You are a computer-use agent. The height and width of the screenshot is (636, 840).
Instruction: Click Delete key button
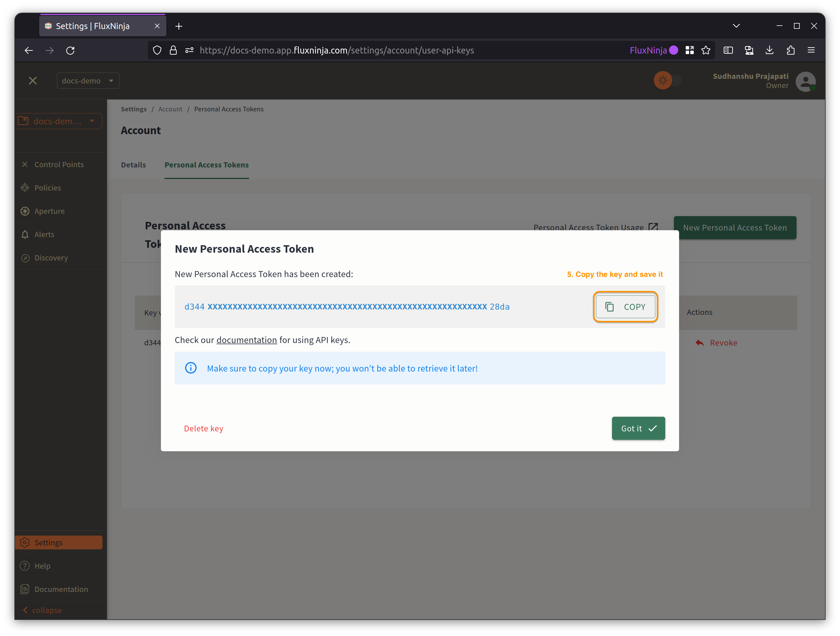point(203,428)
